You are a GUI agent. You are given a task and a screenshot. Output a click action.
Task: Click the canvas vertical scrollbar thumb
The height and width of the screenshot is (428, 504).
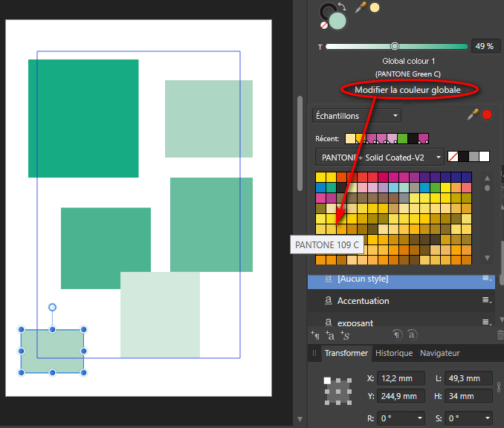click(300, 143)
